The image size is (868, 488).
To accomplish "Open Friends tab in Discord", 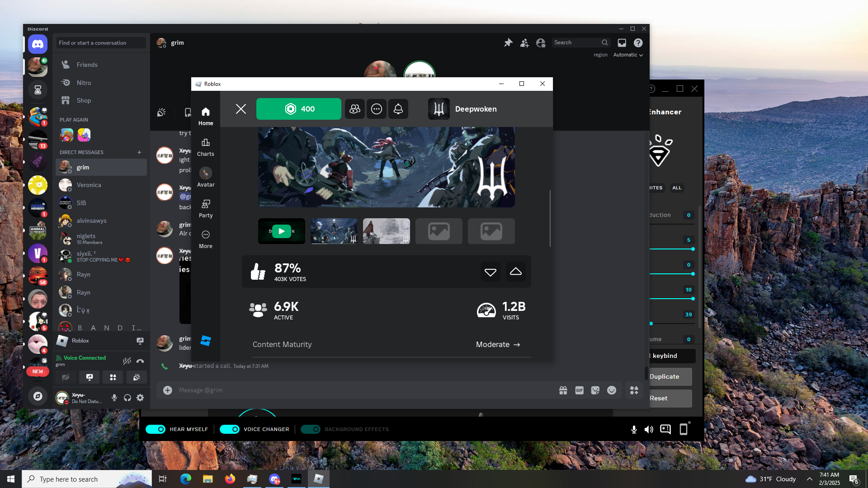I will pyautogui.click(x=87, y=65).
